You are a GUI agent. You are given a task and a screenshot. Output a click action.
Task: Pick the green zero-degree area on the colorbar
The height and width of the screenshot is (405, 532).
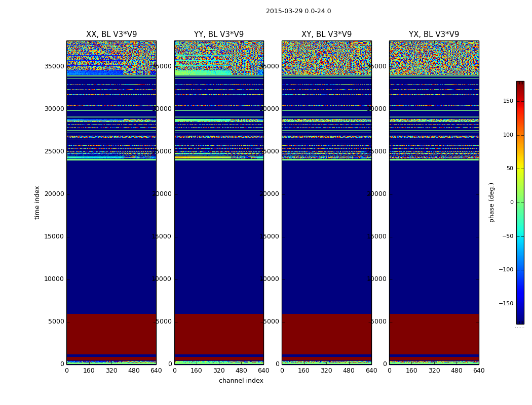coord(520,202)
